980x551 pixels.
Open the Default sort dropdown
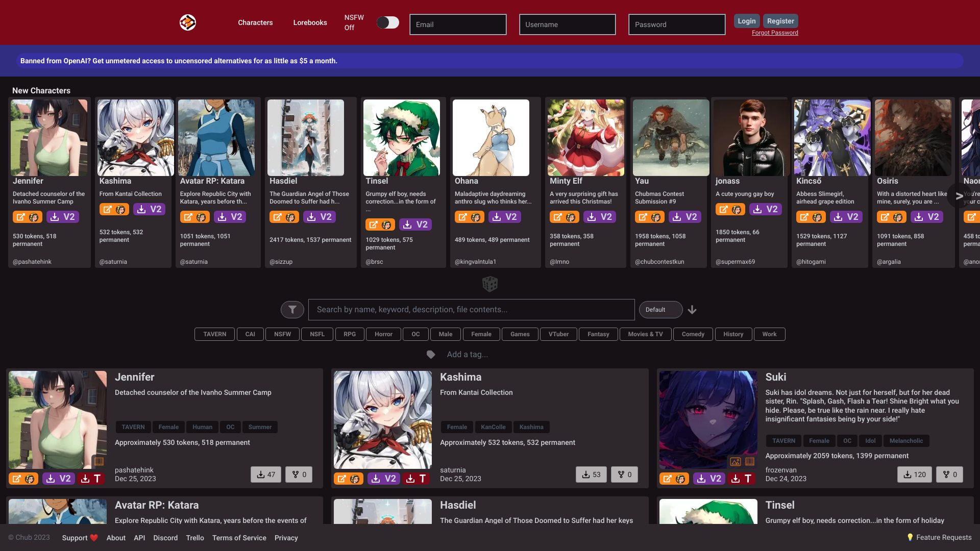[660, 310]
